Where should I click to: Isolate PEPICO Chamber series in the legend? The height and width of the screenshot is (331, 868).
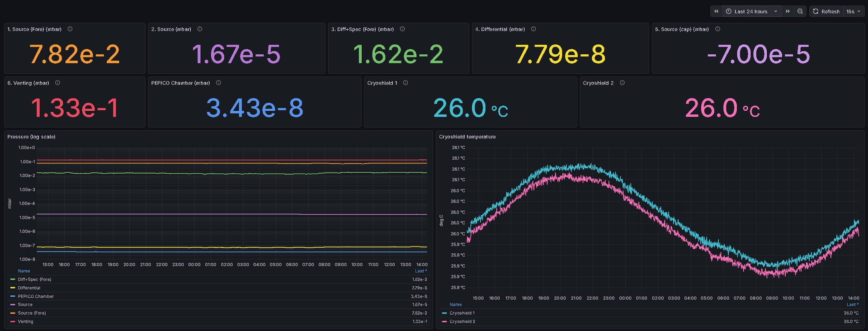36,297
